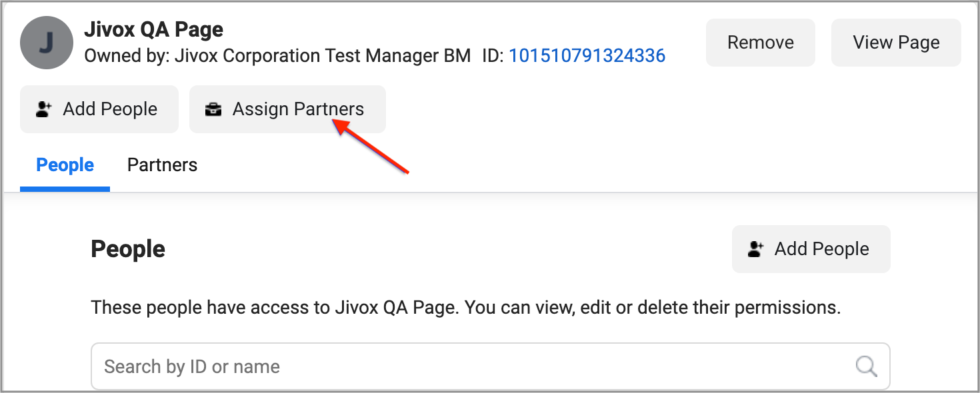Click Add People next to Assign Partners
980x393 pixels.
point(99,109)
